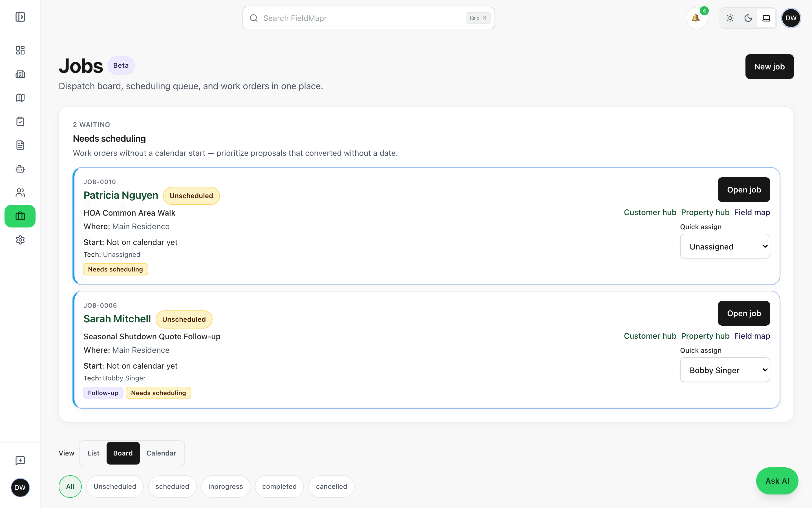This screenshot has width=812, height=508.
Task: Open job JOB-0010 for Patricia Nguyen
Action: coord(744,189)
